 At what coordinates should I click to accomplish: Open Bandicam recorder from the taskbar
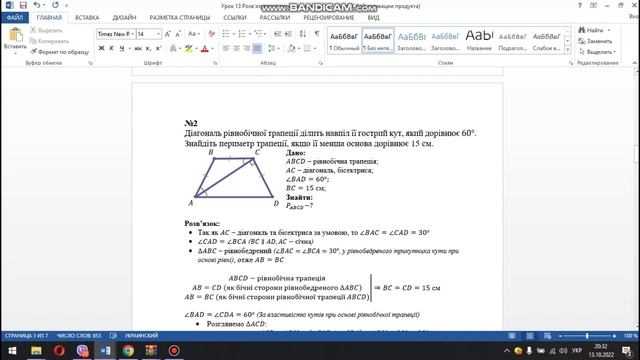pyautogui.click(x=174, y=351)
